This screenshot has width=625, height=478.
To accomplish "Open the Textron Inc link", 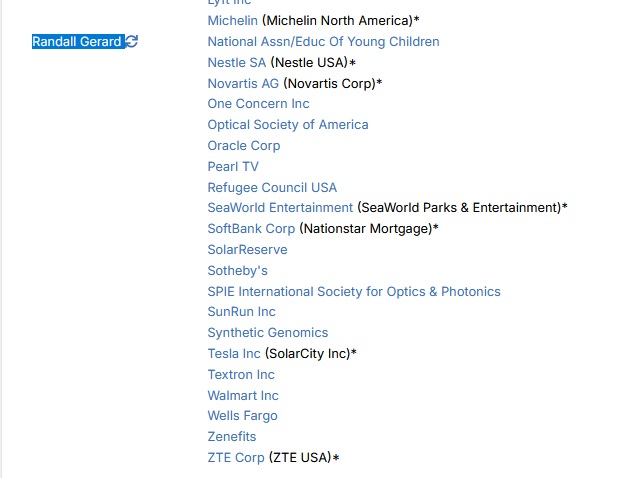I will [241, 375].
